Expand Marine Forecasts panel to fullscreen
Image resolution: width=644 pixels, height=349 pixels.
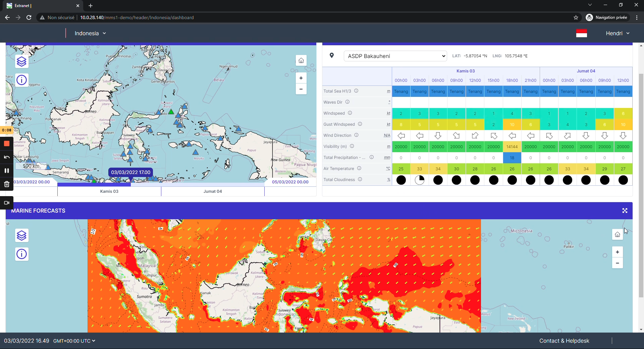(x=625, y=211)
